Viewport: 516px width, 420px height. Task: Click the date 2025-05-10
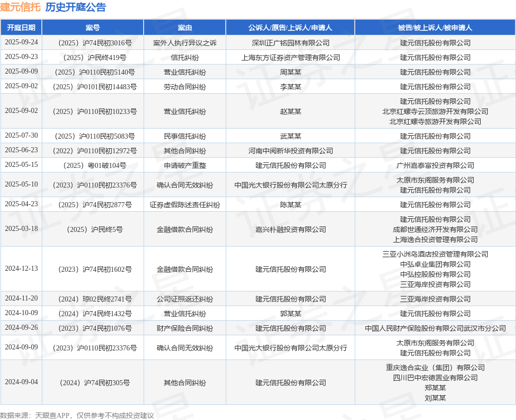click(21, 184)
